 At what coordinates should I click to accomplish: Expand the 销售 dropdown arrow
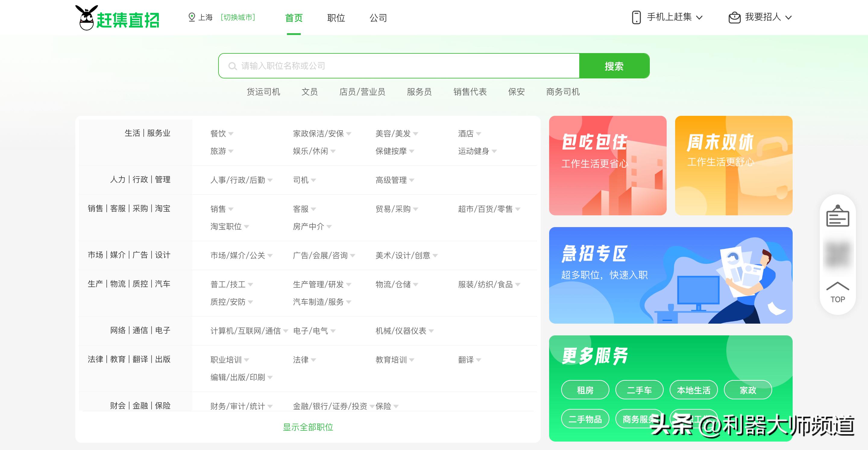[231, 209]
